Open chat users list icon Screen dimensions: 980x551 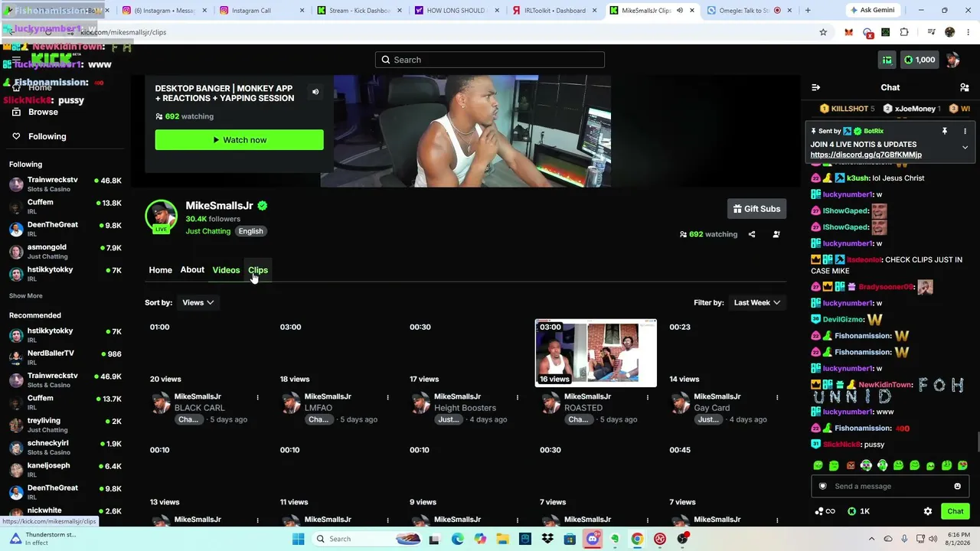[x=965, y=87]
